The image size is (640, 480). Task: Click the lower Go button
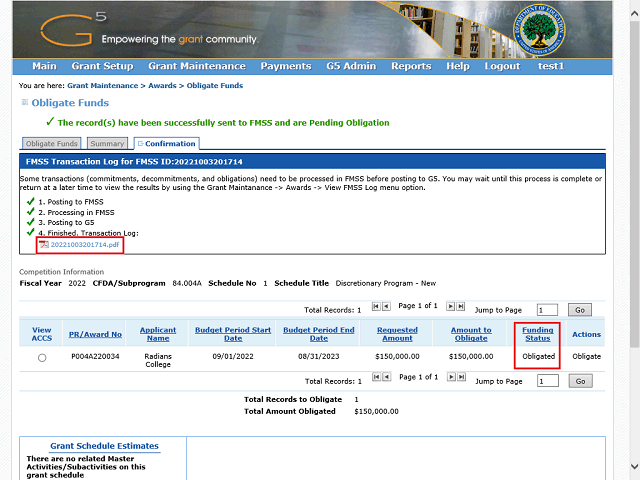pos(580,381)
